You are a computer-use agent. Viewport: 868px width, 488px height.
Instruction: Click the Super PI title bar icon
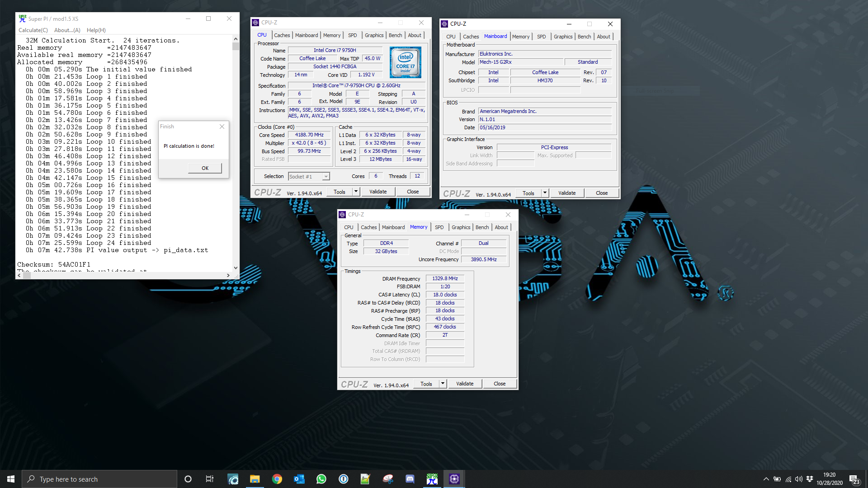(22, 19)
